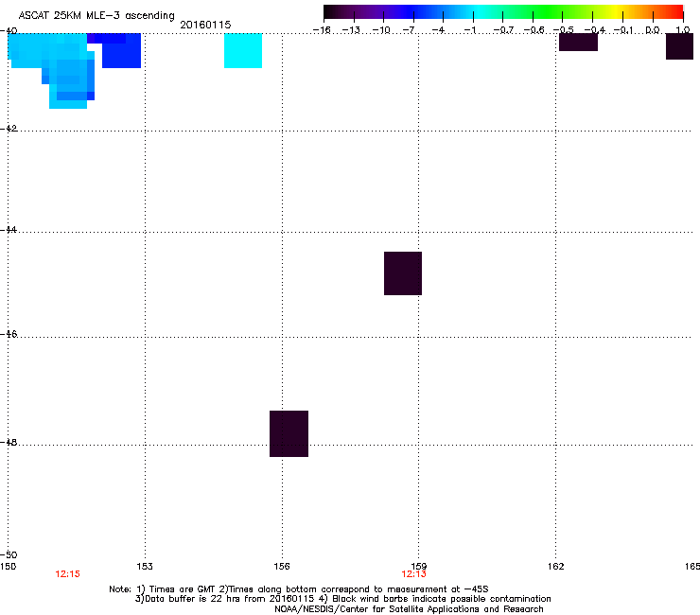This screenshot has height=615, width=700.
Task: Click the dark data block on the -48 latitude line
Action: pos(289,433)
